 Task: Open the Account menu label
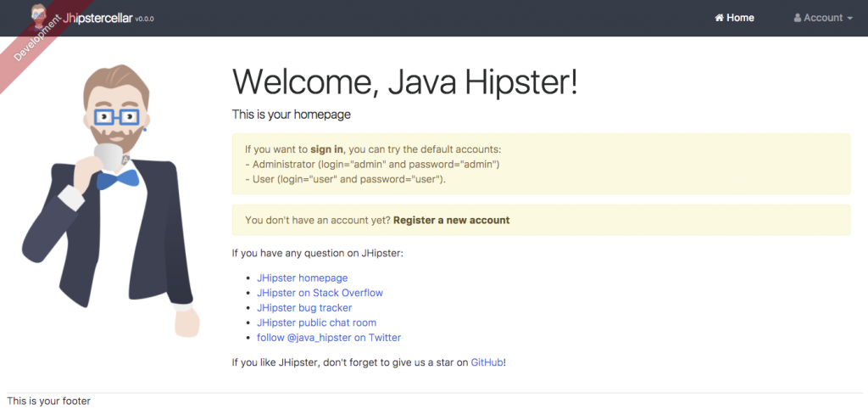pyautogui.click(x=823, y=18)
